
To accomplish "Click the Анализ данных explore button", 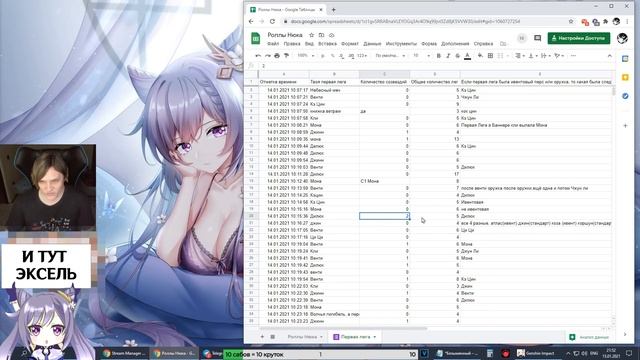I will pos(590,337).
